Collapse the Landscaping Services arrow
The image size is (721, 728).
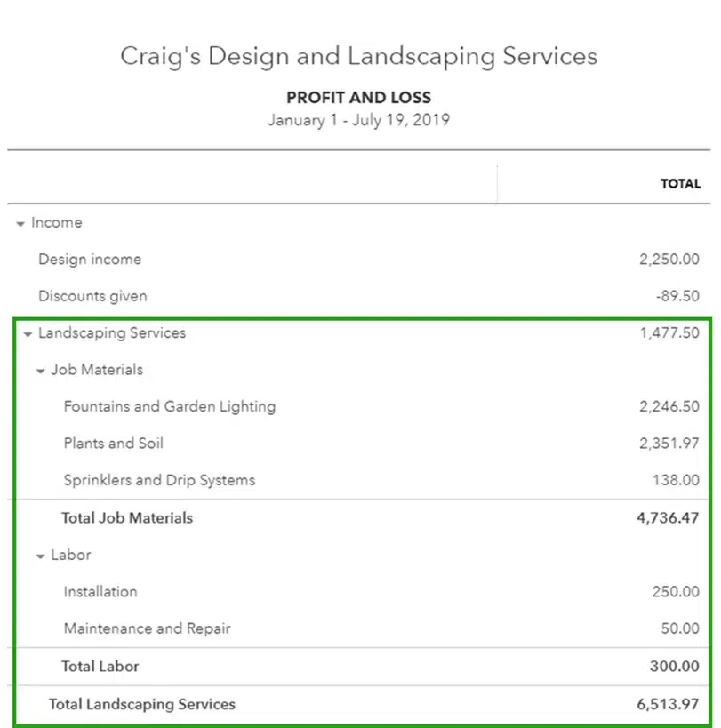point(28,334)
